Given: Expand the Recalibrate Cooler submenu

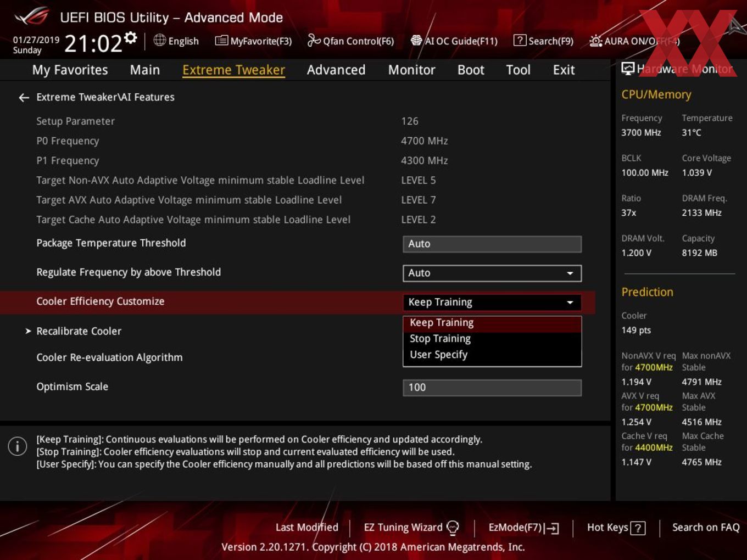Looking at the screenshot, I should [79, 331].
